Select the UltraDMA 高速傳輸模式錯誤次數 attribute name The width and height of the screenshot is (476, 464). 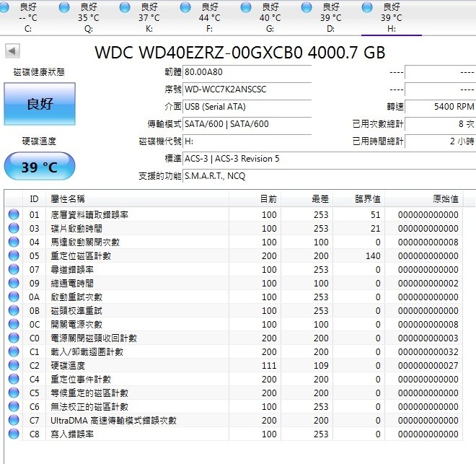pos(113,421)
